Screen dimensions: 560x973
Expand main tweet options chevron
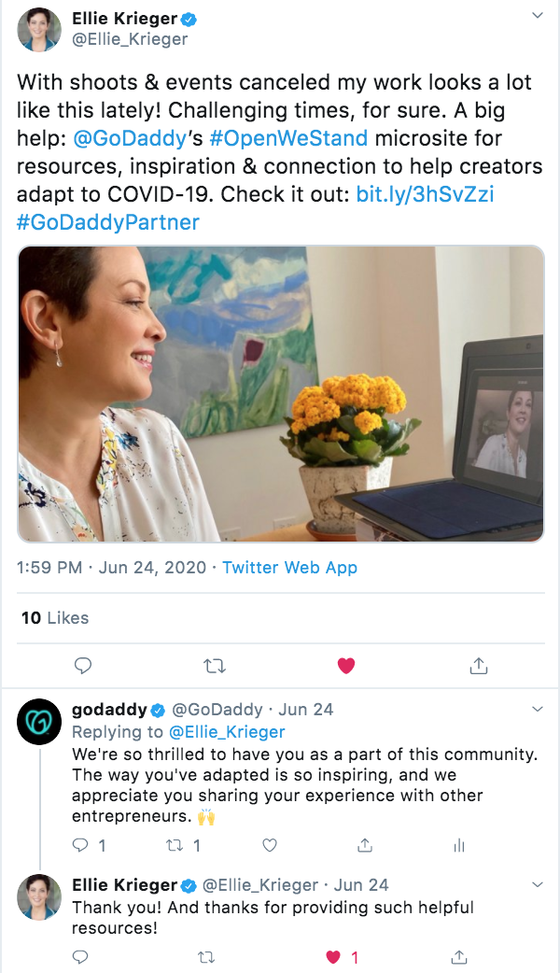[x=538, y=16]
